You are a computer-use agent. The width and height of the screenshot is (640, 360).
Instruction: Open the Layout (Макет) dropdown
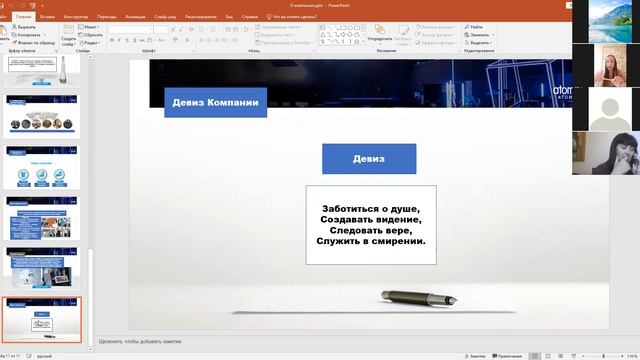click(89, 27)
